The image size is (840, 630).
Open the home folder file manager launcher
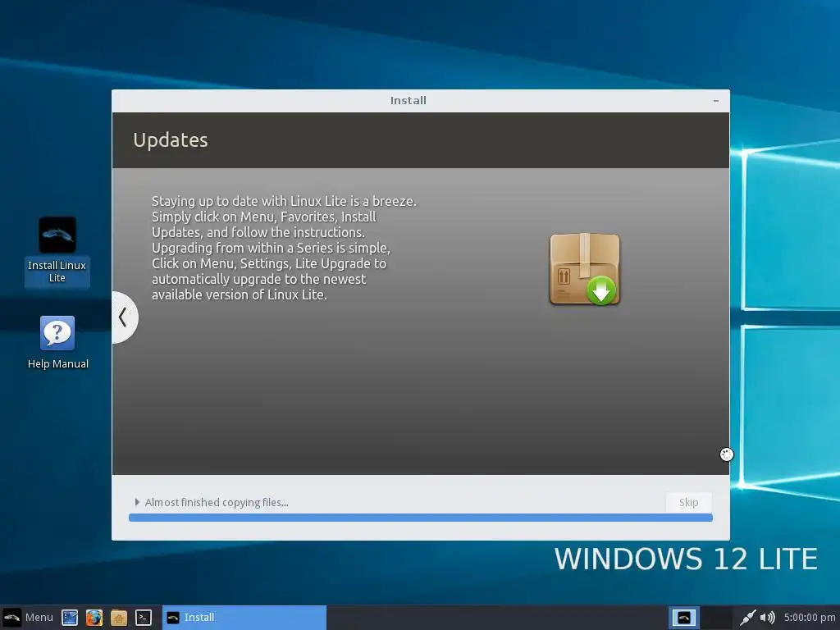tap(119, 617)
